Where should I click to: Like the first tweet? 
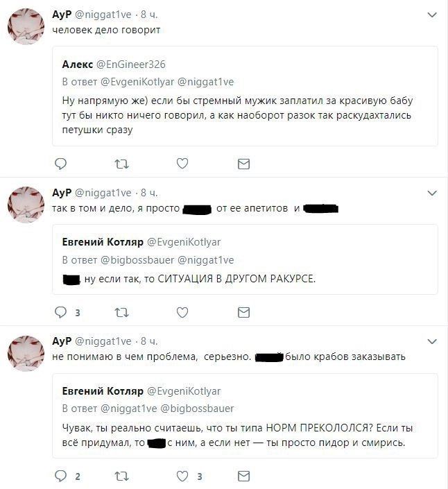[x=182, y=164]
